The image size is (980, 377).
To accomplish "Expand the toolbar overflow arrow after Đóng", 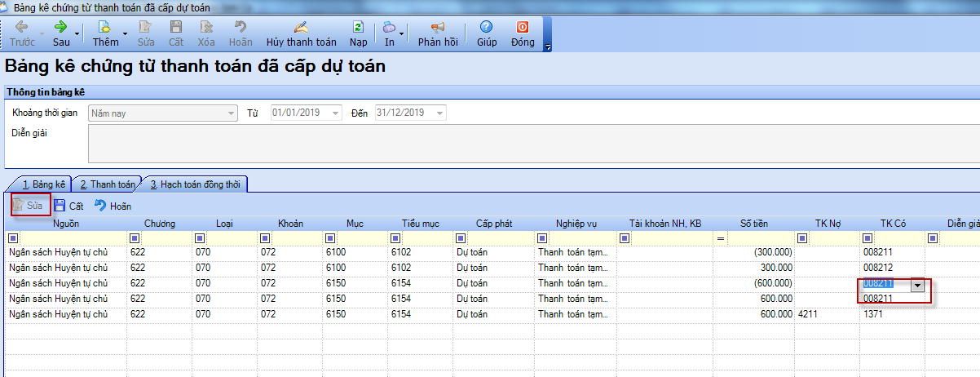I will click(547, 47).
